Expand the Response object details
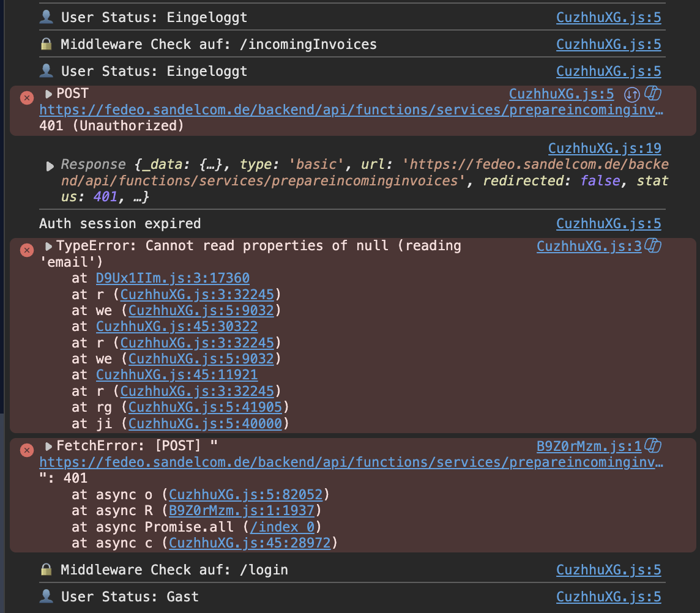The image size is (700, 613). tap(50, 166)
